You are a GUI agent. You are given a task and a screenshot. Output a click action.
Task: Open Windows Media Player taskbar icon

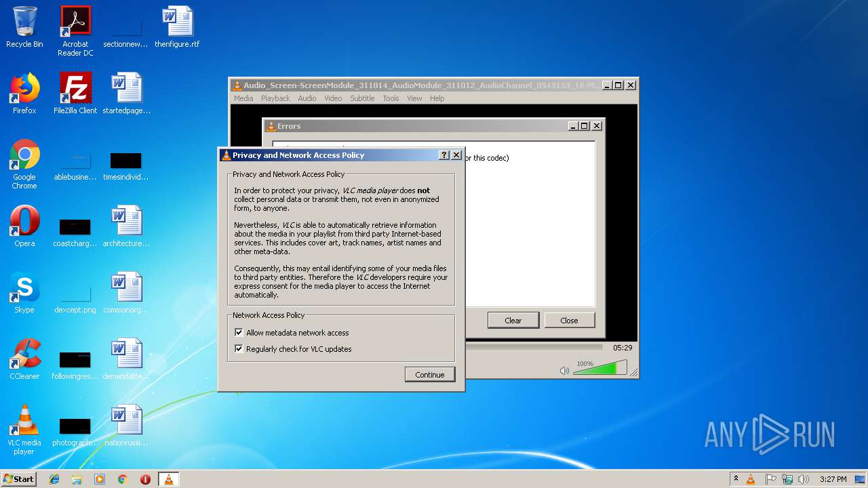100,479
